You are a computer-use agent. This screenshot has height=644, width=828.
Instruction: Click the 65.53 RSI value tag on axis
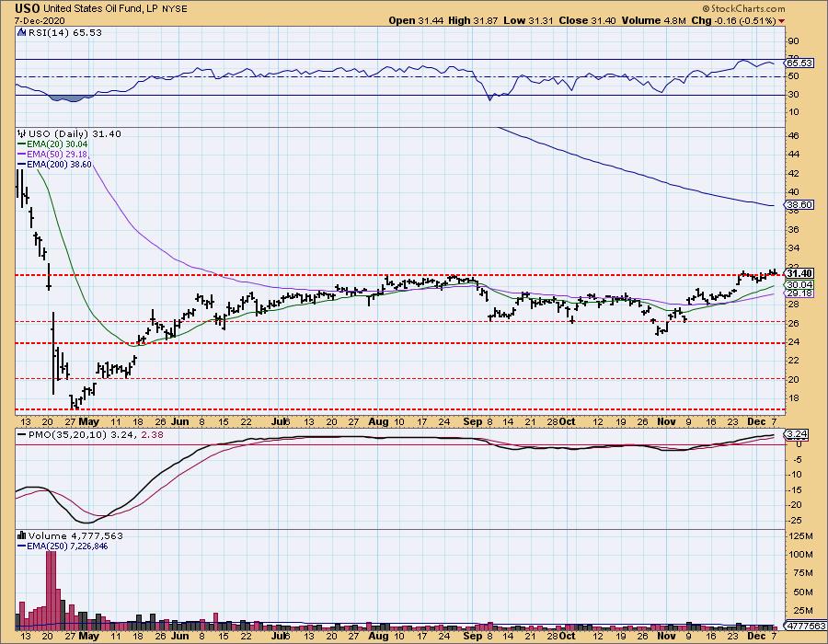tap(799, 63)
